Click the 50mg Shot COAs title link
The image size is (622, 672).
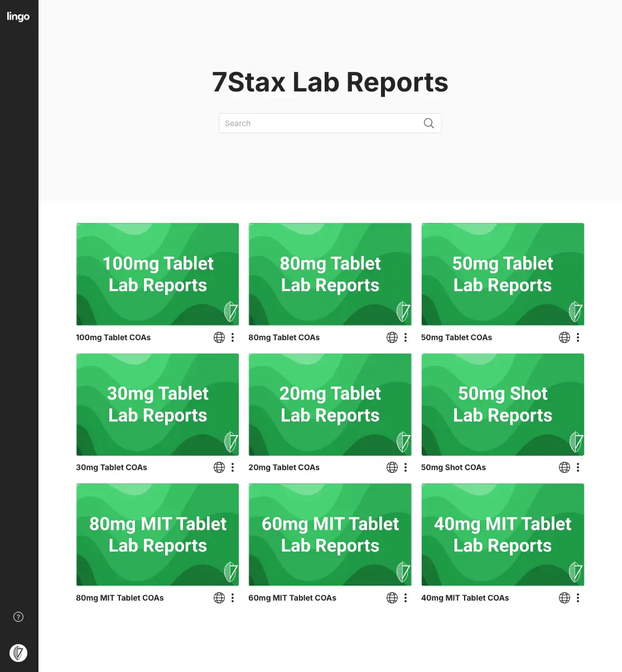pyautogui.click(x=454, y=467)
